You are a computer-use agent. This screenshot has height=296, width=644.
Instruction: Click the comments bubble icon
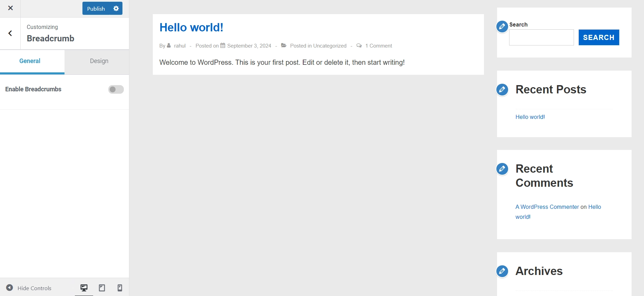click(x=359, y=45)
